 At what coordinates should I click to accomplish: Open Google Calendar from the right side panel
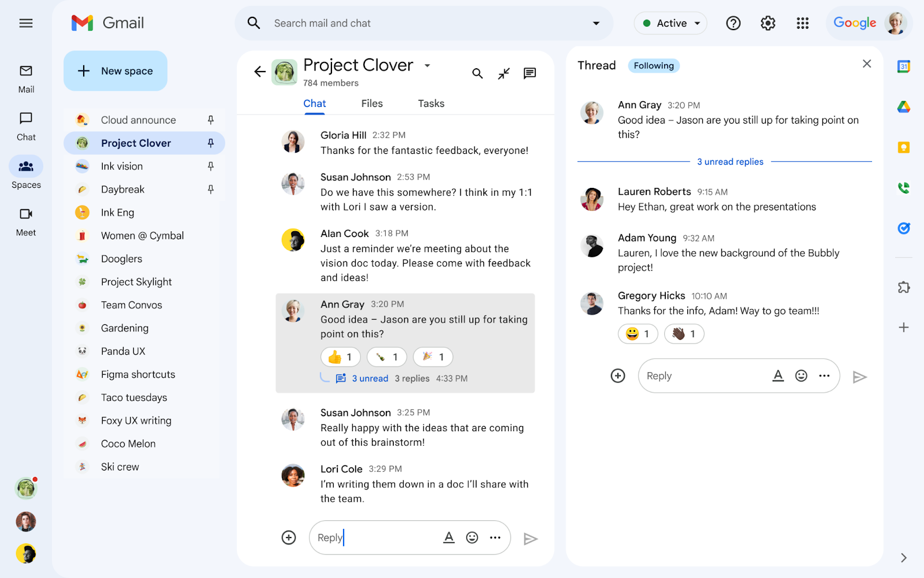tap(904, 66)
